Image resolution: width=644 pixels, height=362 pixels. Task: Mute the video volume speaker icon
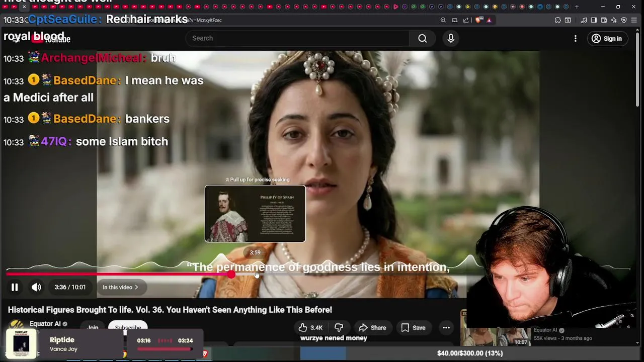click(36, 287)
